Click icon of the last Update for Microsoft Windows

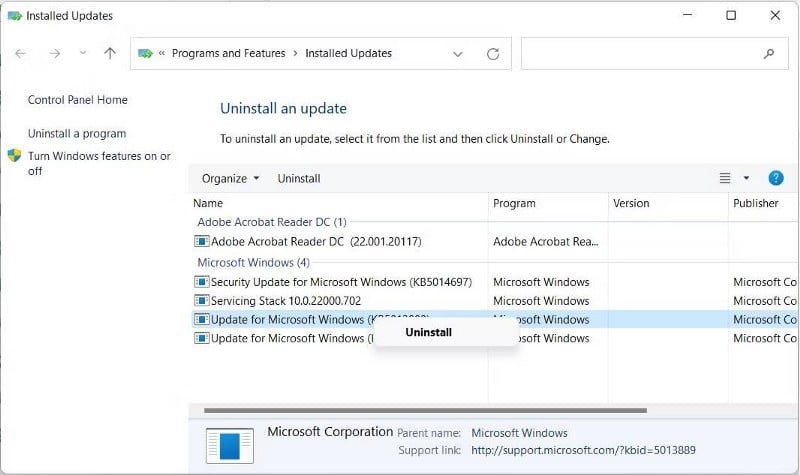[x=202, y=338]
